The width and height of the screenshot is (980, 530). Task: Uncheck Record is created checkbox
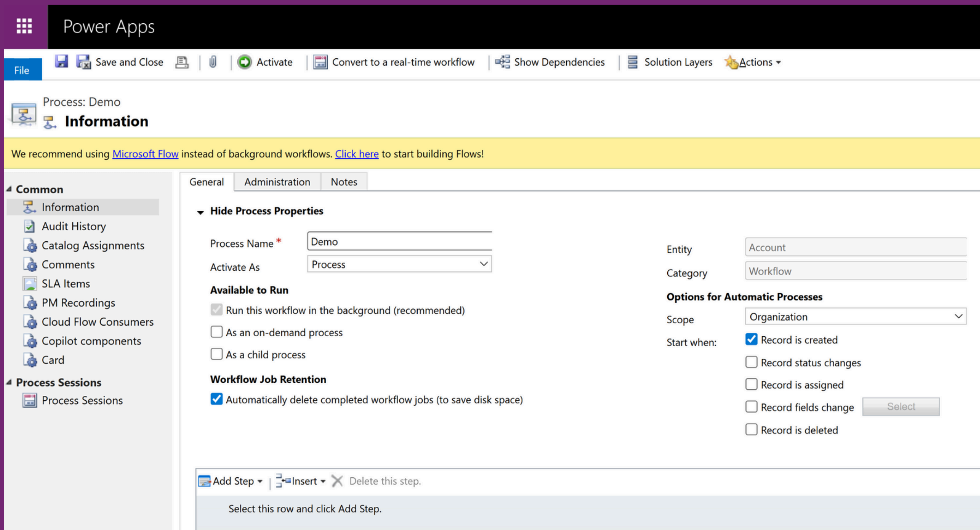click(x=751, y=339)
